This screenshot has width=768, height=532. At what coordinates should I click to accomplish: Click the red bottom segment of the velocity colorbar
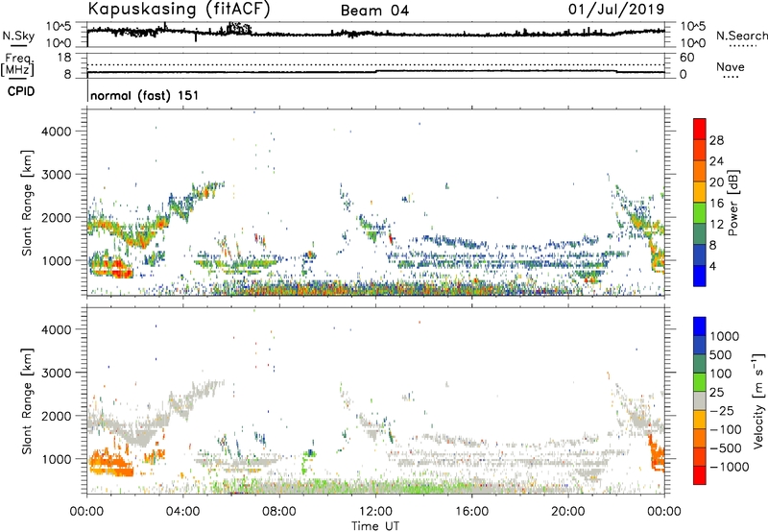pyautogui.click(x=700, y=475)
